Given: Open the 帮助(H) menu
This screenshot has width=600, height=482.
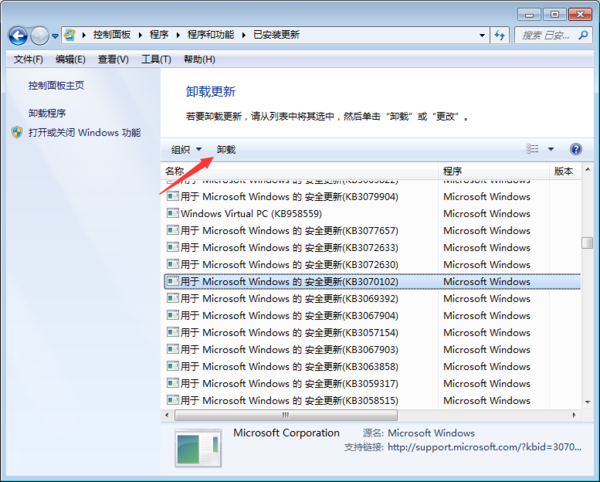Looking at the screenshot, I should tap(199, 59).
